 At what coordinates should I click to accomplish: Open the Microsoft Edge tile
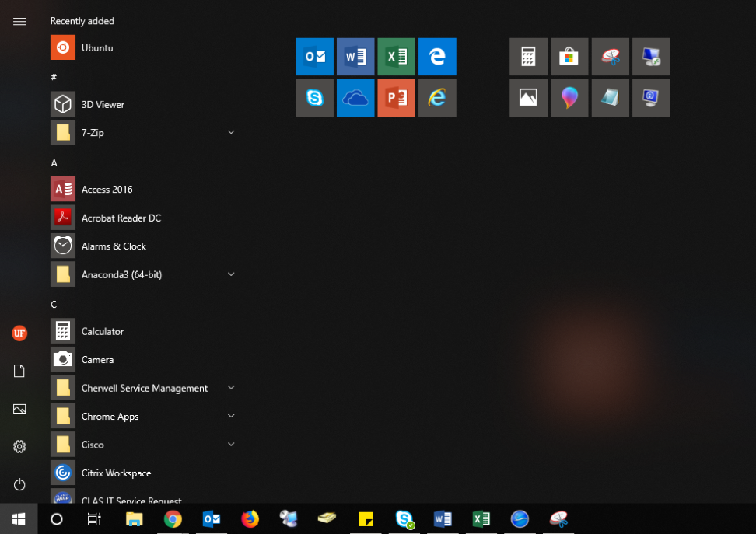click(437, 57)
